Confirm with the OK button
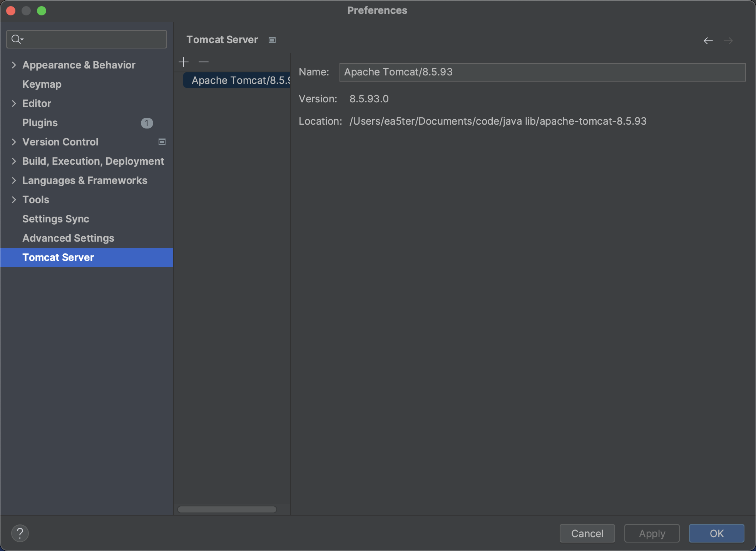Image resolution: width=756 pixels, height=551 pixels. click(x=716, y=533)
